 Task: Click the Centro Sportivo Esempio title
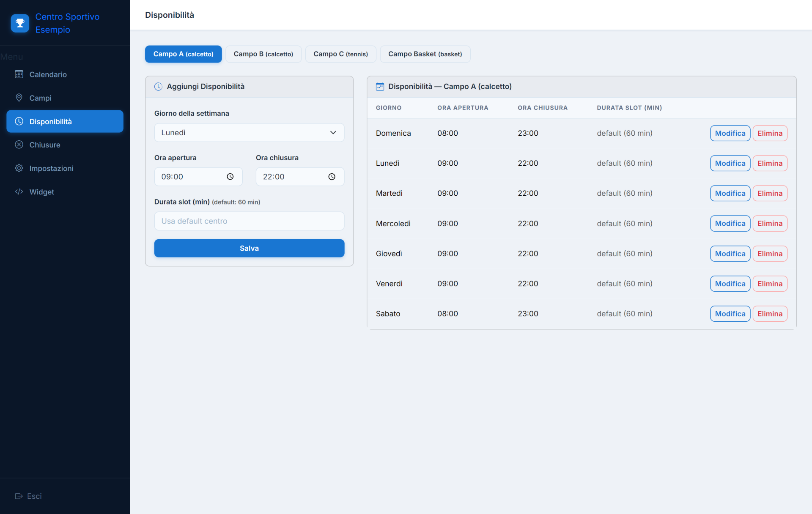click(x=67, y=23)
